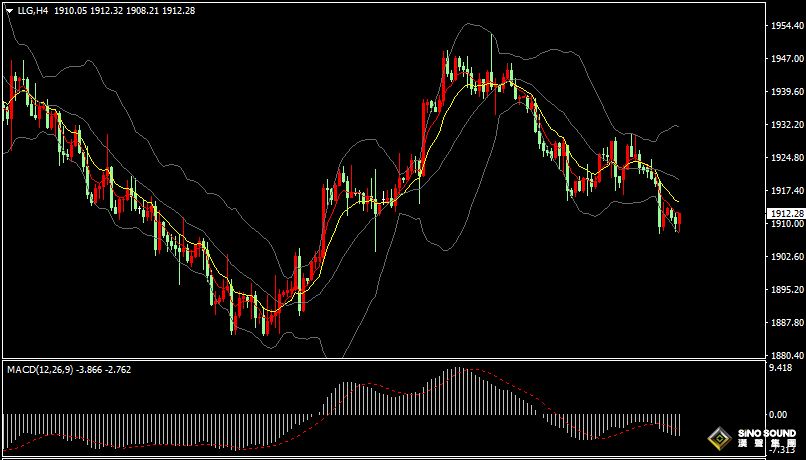Click the Sino Sound diamond logo icon
The width and height of the screenshot is (806, 460).
click(719, 439)
